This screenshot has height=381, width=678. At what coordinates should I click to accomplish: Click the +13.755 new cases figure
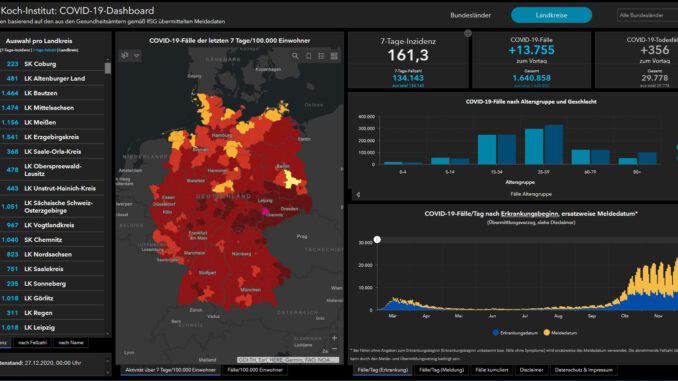pos(531,50)
